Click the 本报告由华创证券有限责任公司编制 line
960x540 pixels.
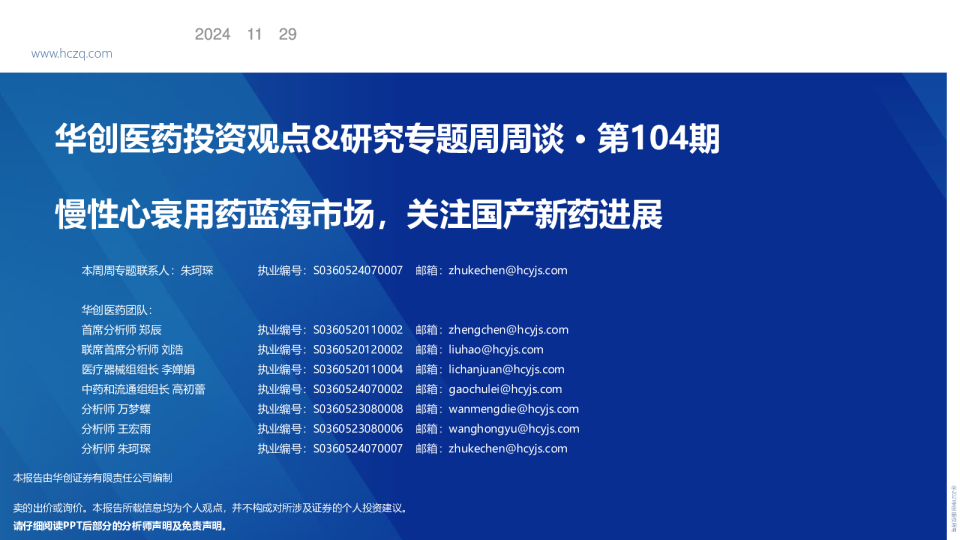[92, 478]
